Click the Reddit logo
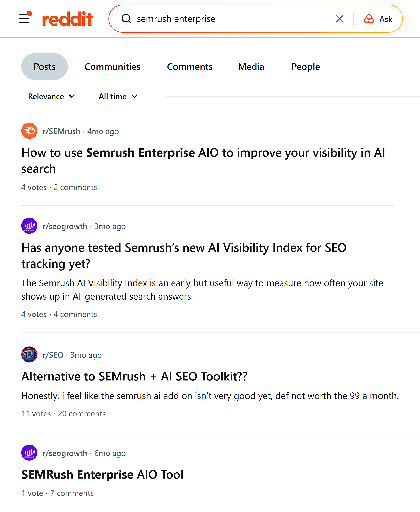Viewport: 420px width, 512px height. tap(68, 19)
